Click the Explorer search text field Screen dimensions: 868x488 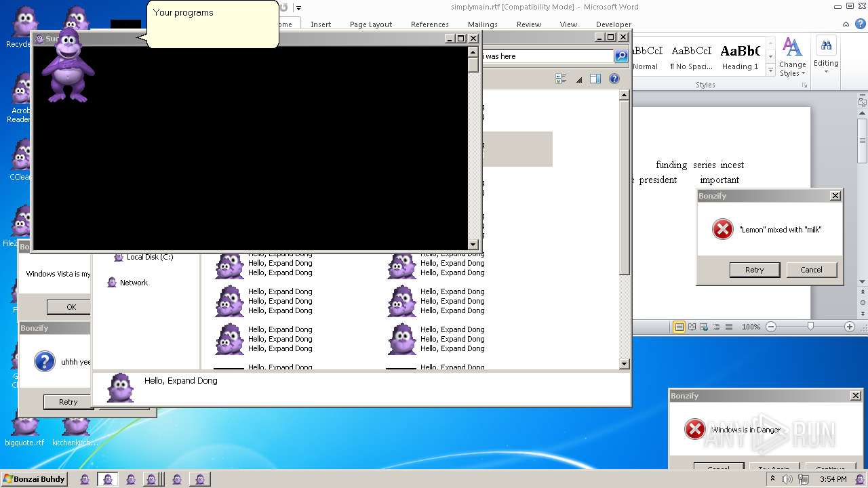coord(547,56)
